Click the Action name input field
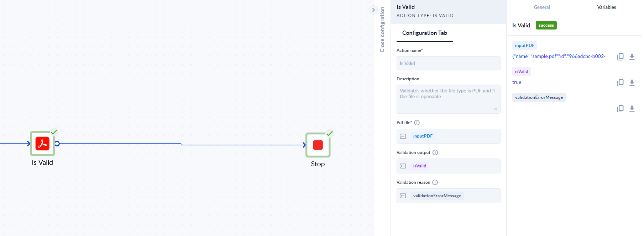The image size is (644, 236). [x=448, y=63]
